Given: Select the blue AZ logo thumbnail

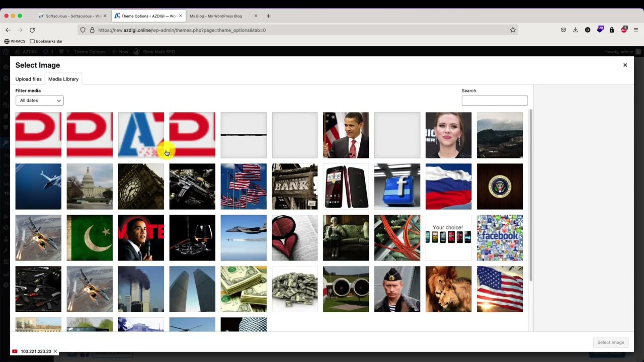Looking at the screenshot, I should (x=141, y=135).
